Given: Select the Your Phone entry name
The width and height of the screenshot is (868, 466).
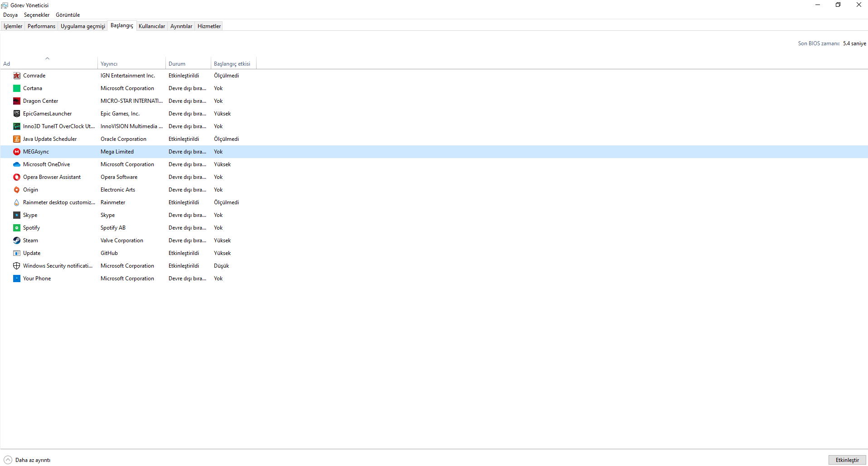Looking at the screenshot, I should (x=37, y=279).
